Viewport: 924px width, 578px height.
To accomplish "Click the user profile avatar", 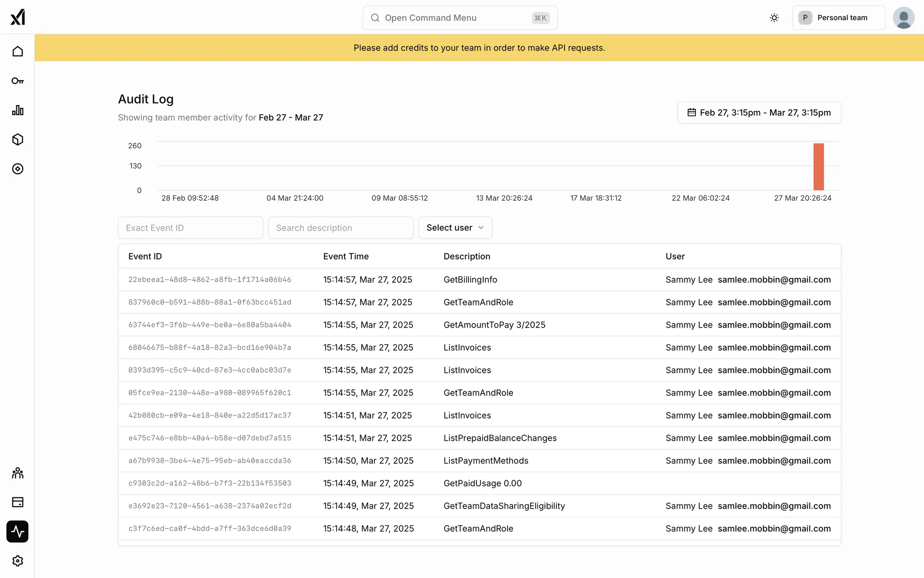I will point(903,18).
